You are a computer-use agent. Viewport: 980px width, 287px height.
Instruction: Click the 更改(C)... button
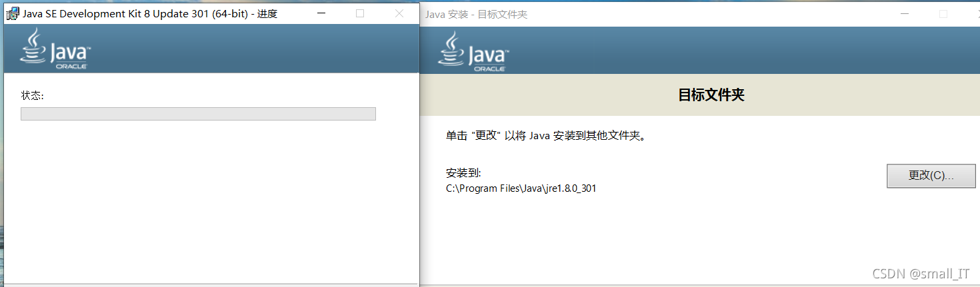pyautogui.click(x=931, y=176)
